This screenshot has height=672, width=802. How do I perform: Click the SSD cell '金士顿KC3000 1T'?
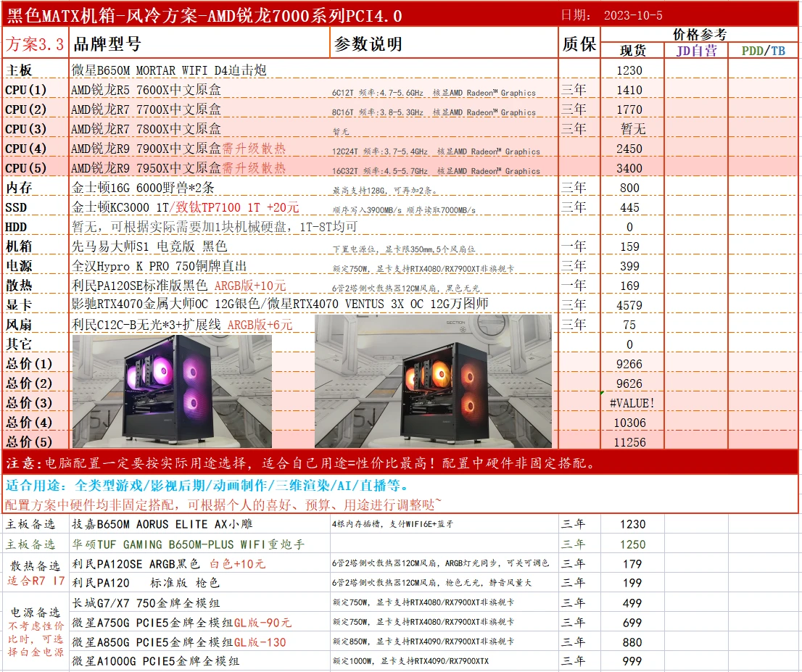click(x=185, y=207)
